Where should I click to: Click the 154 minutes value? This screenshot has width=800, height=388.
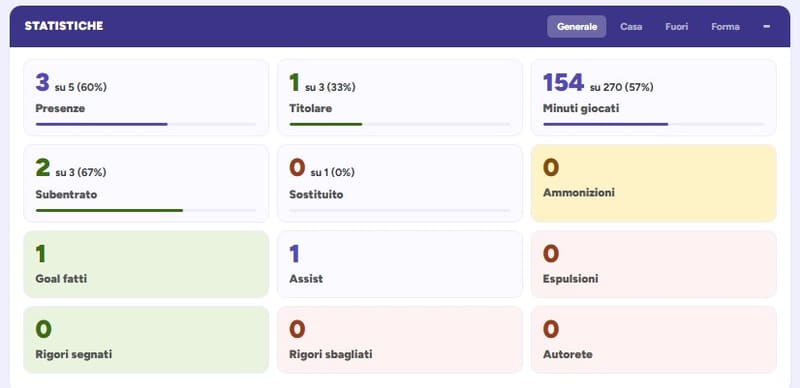coord(563,82)
